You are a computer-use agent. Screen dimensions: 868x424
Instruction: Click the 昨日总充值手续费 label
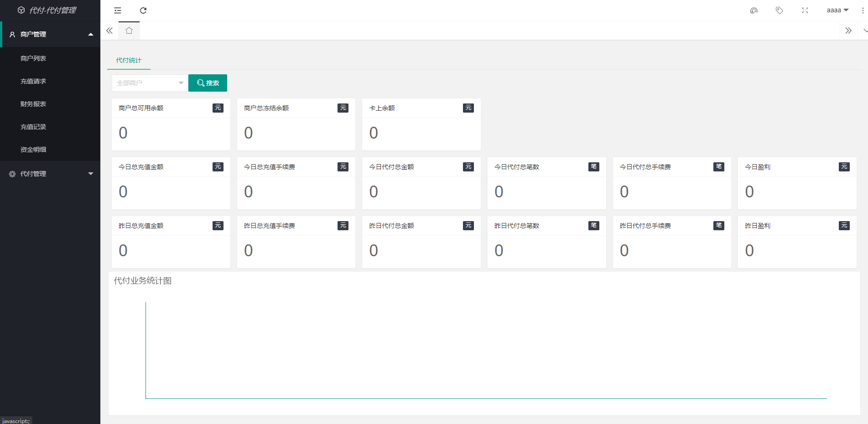click(270, 226)
